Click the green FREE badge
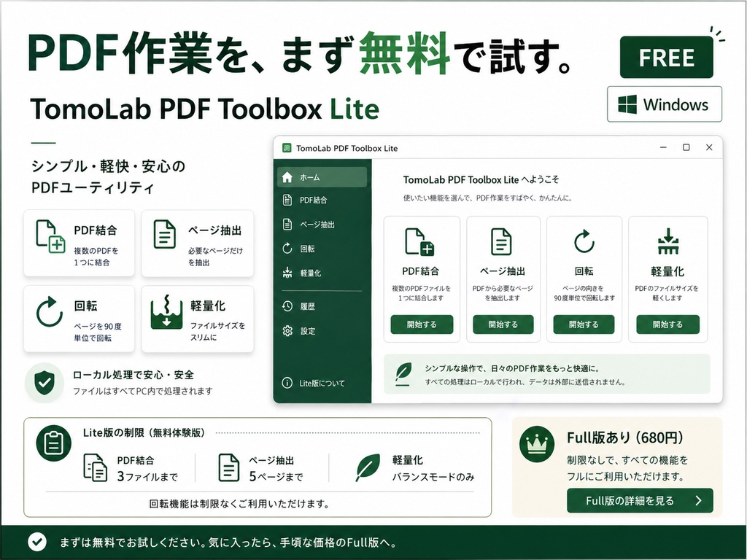 (667, 57)
